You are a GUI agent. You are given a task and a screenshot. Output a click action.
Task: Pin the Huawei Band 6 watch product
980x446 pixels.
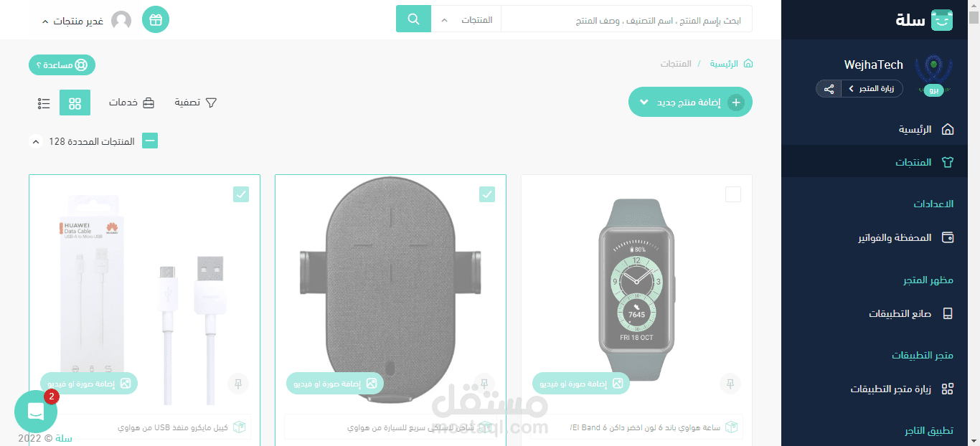coord(730,384)
